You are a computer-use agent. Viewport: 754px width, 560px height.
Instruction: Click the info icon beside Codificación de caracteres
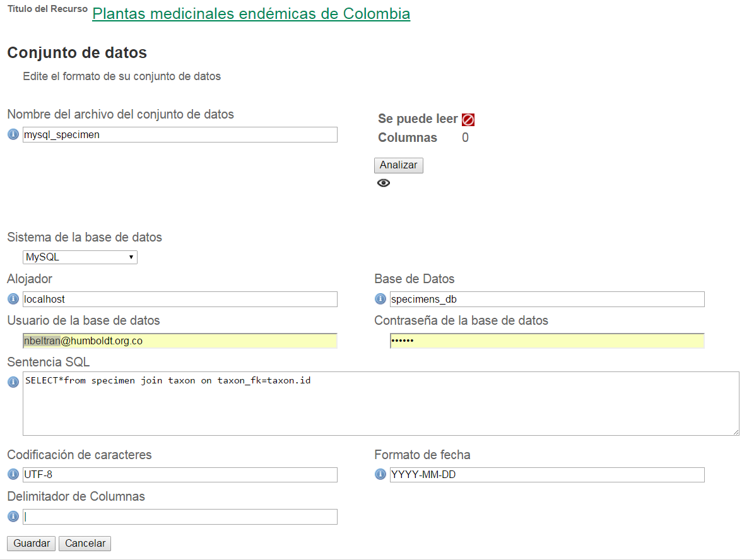(x=12, y=474)
